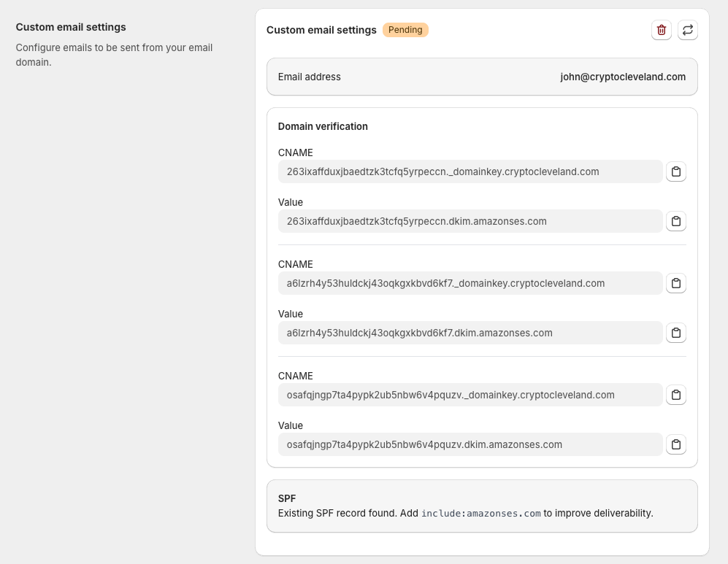Click the Pending status badge
This screenshot has height=564, width=728.
point(405,30)
